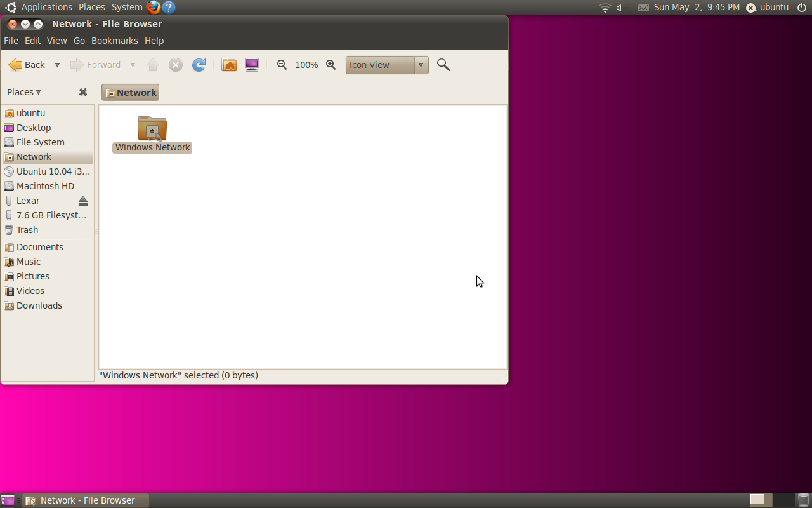Switch to the second workspace
This screenshot has width=812, height=508.
tap(783, 500)
